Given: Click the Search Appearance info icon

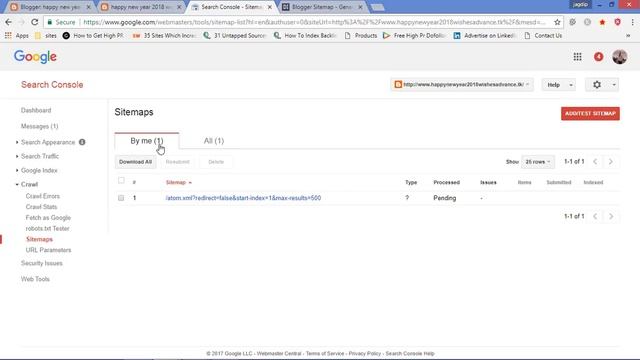Looking at the screenshot, I should (x=82, y=142).
